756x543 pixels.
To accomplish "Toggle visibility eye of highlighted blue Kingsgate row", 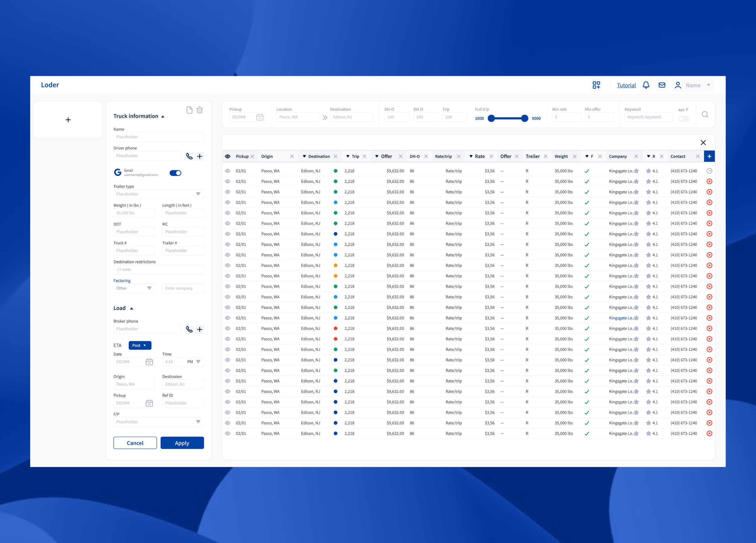I will [228, 318].
